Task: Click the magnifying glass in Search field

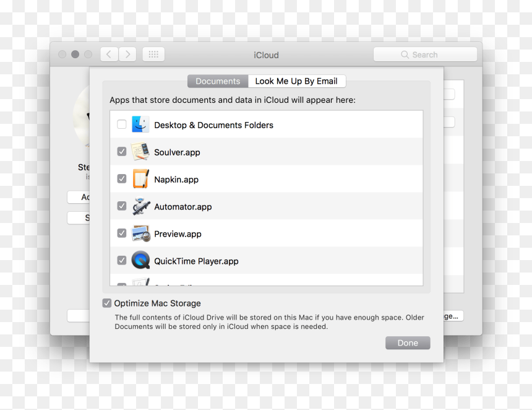Action: coord(405,55)
